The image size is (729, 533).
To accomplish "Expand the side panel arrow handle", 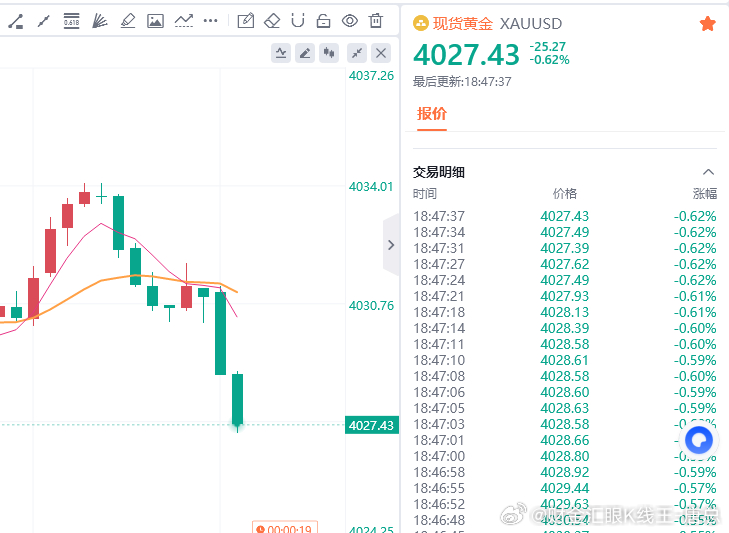I will click(391, 245).
